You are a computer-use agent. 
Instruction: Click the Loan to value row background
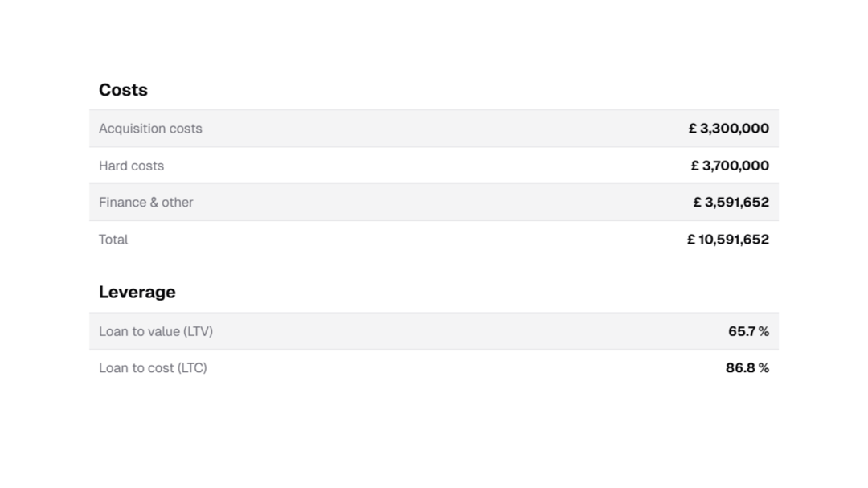pos(434,331)
